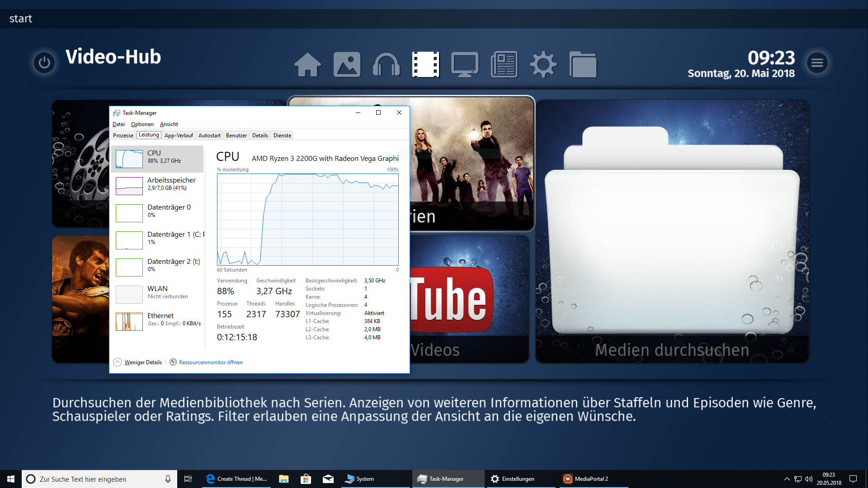
Task: Select the Videos filmstrip icon
Action: click(425, 65)
